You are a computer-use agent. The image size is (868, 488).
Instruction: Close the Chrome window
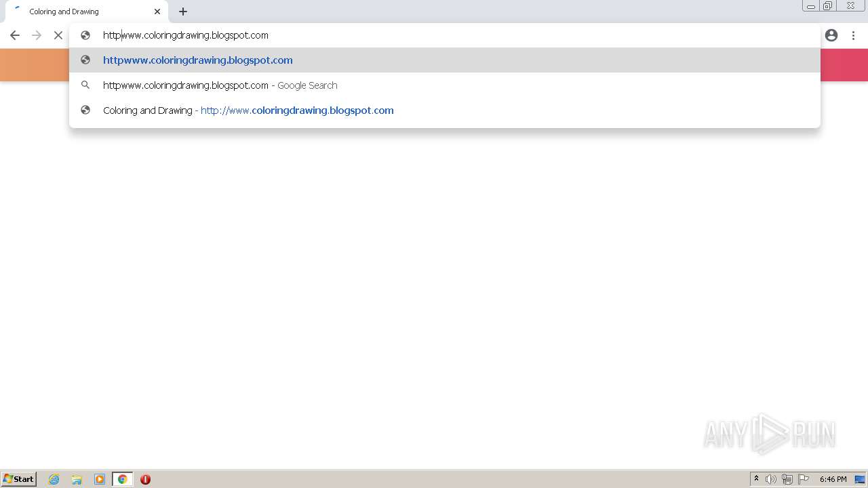click(x=850, y=6)
